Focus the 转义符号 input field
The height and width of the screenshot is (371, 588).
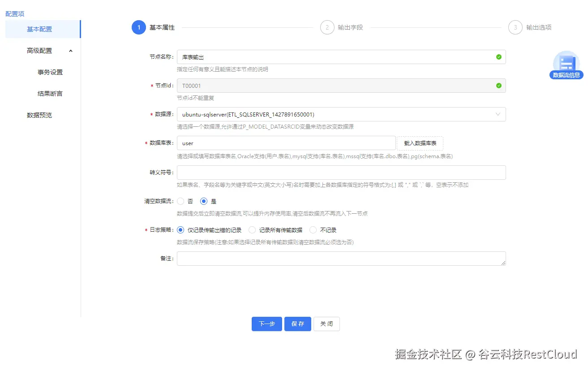(341, 173)
